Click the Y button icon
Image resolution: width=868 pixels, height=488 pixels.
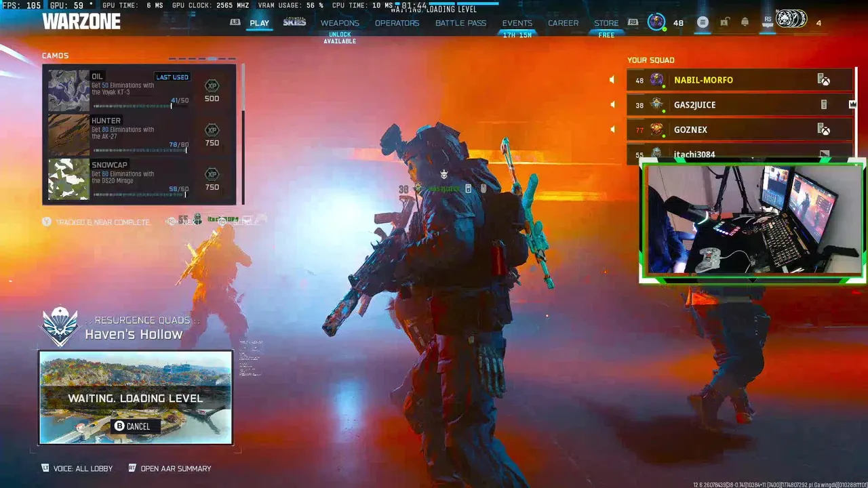coord(47,222)
